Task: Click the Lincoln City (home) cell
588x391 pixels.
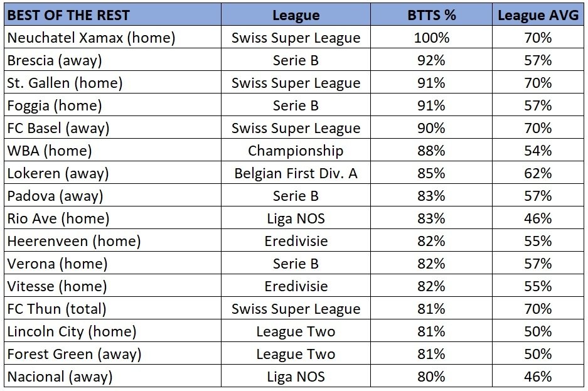Action: (x=112, y=331)
